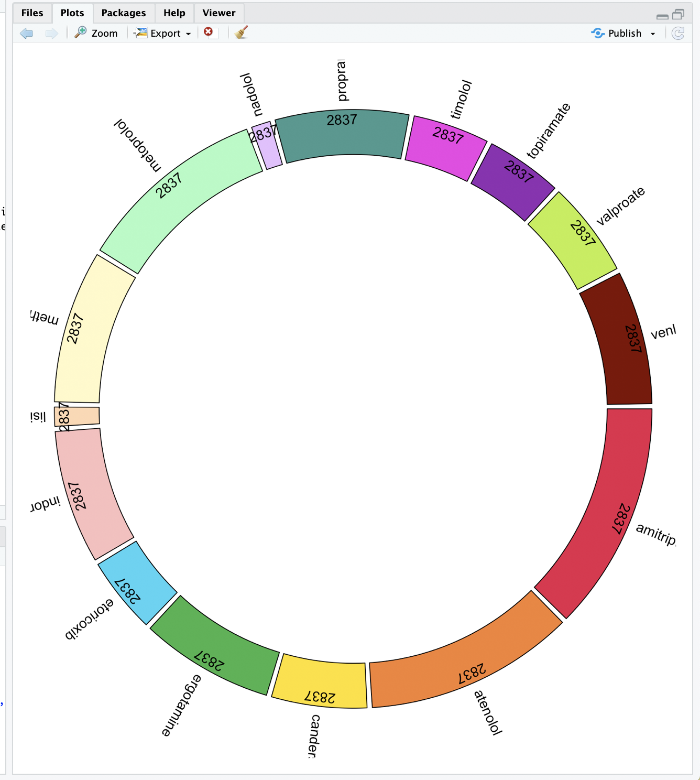Open the Help tab

coord(174,13)
